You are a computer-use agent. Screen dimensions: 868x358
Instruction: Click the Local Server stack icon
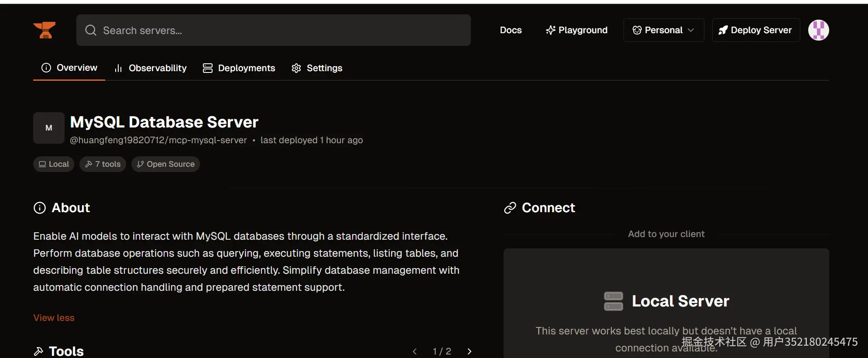[x=613, y=301]
